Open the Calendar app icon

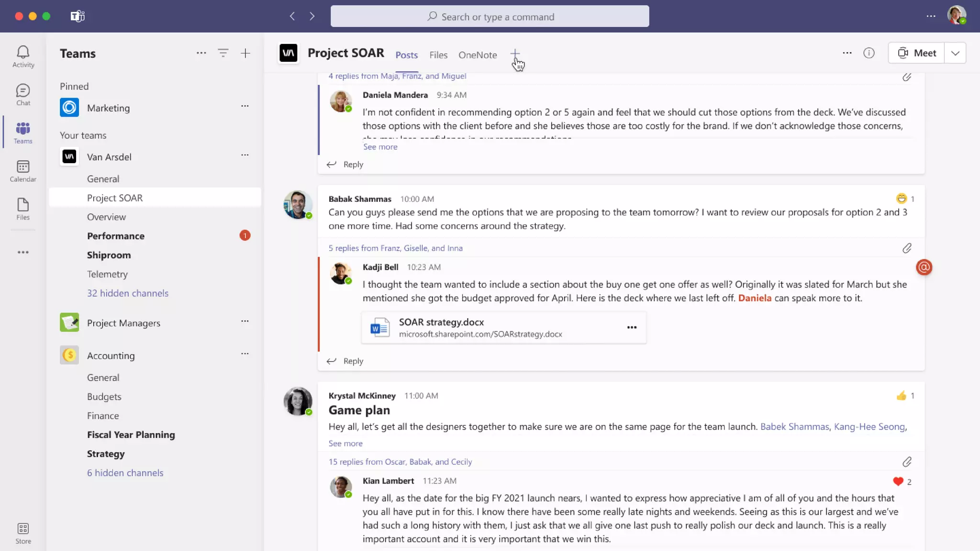(23, 171)
